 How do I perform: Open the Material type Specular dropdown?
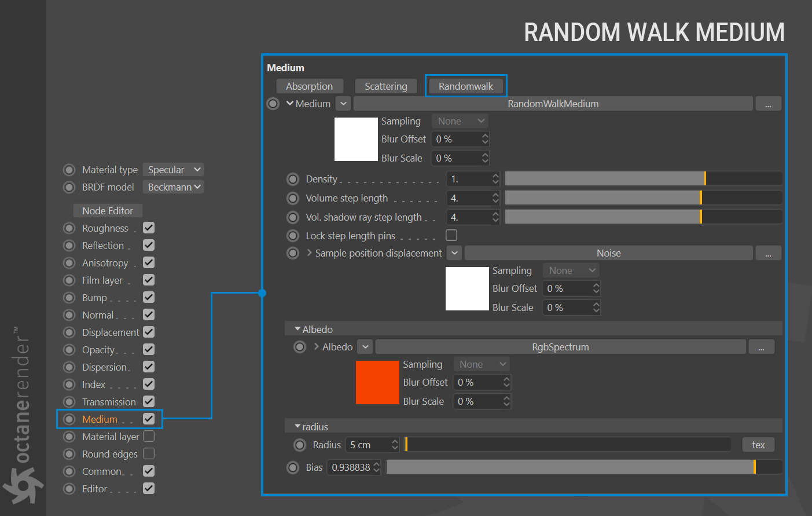pos(173,170)
